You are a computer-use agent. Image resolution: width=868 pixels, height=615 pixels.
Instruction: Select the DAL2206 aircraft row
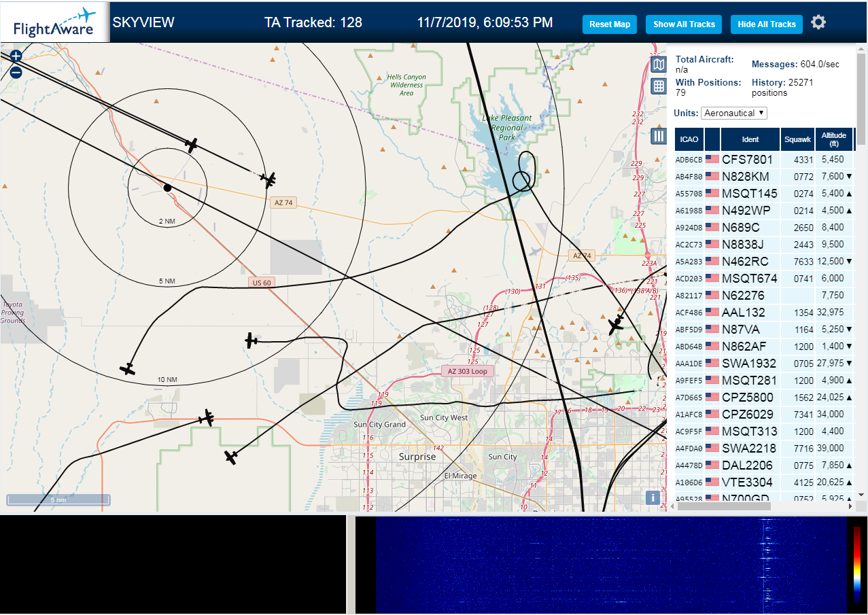[765, 465]
